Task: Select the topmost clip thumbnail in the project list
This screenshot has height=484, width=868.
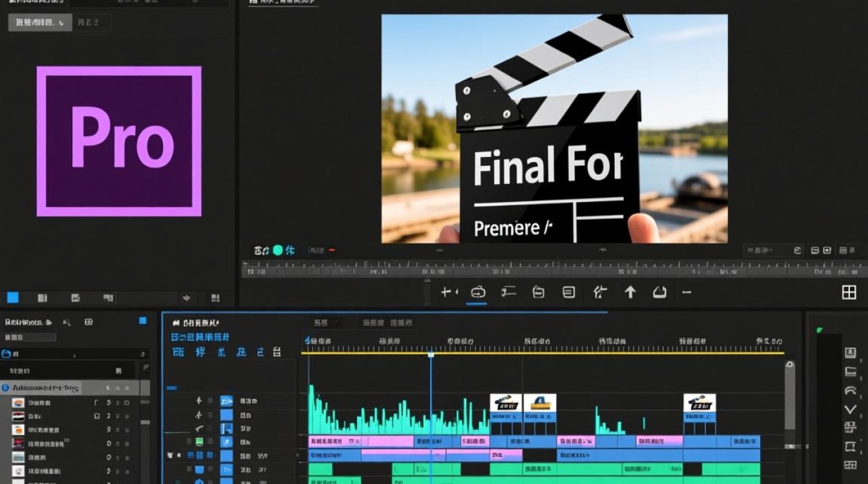Action: click(x=18, y=403)
